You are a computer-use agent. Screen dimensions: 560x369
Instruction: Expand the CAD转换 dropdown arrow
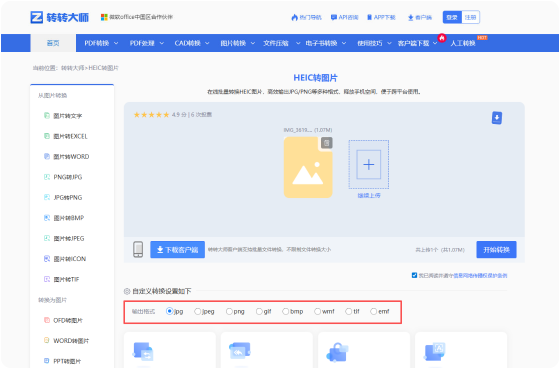(x=207, y=43)
